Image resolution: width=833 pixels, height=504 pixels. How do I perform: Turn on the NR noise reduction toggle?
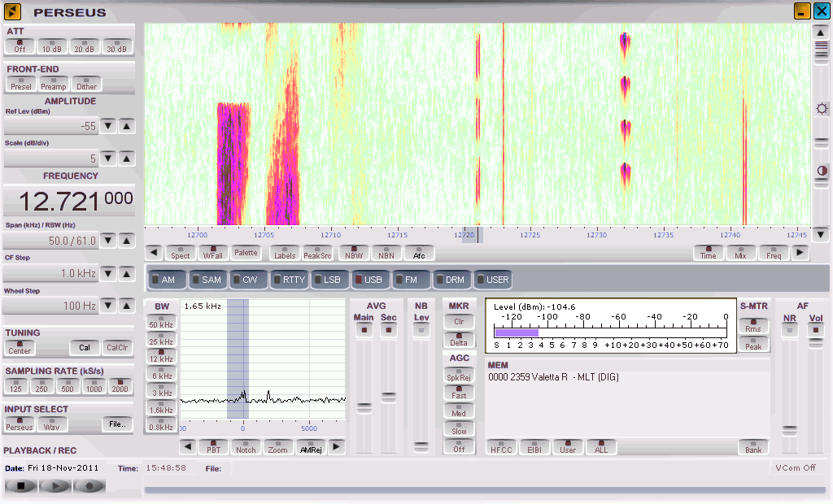point(789,330)
